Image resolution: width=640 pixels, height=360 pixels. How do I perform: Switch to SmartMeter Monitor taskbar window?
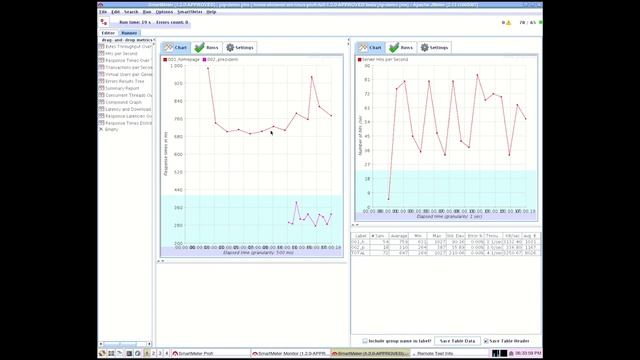tap(290, 353)
